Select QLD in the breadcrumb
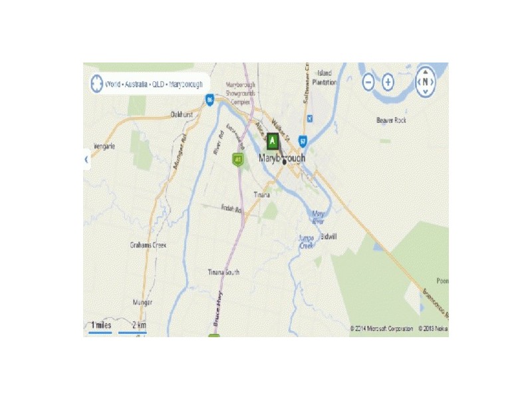This screenshot has height=399, width=532. pyautogui.click(x=158, y=84)
